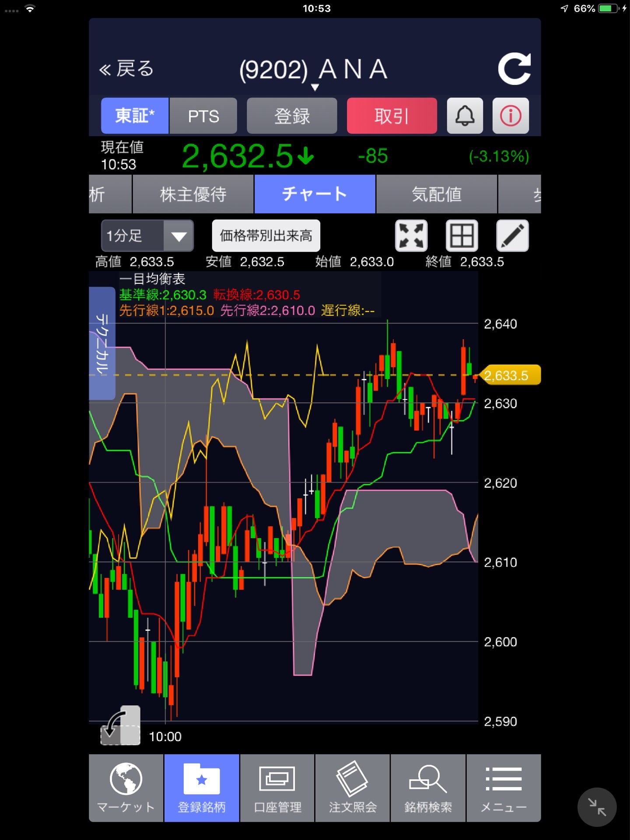The image size is (630, 840).
Task: Tap the refresh arrow icon
Action: (514, 69)
